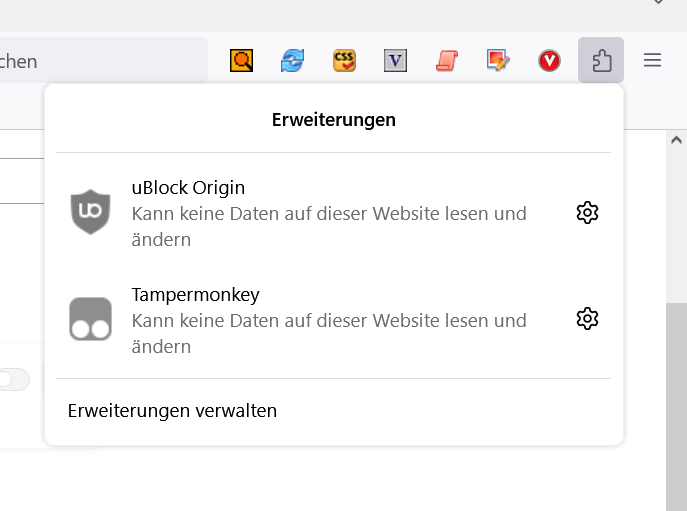
Task: Select the uBlock Origin extension entry
Action: 329,212
